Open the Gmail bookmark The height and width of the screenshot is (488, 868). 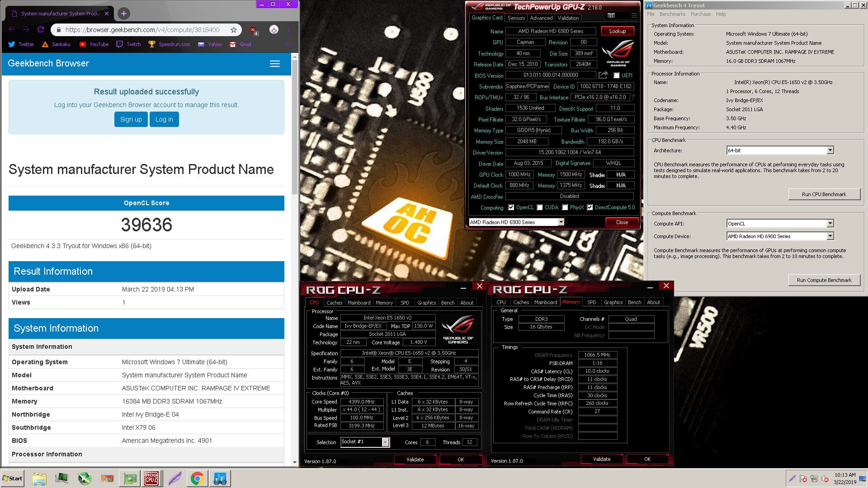[x=241, y=44]
